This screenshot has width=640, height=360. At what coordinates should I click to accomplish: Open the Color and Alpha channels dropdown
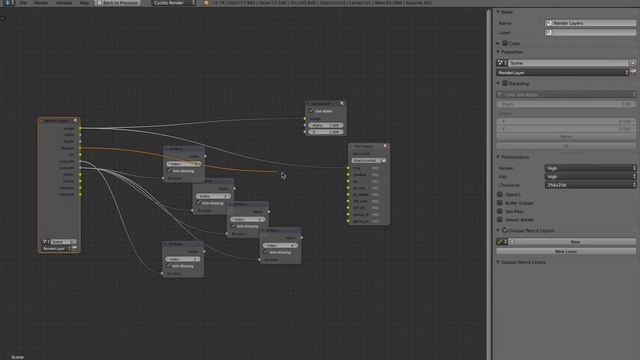566,94
